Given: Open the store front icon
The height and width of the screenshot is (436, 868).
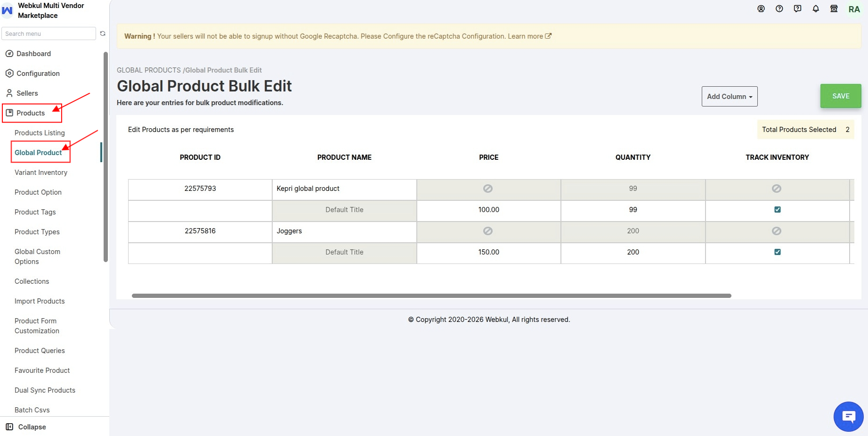Looking at the screenshot, I should coord(834,8).
